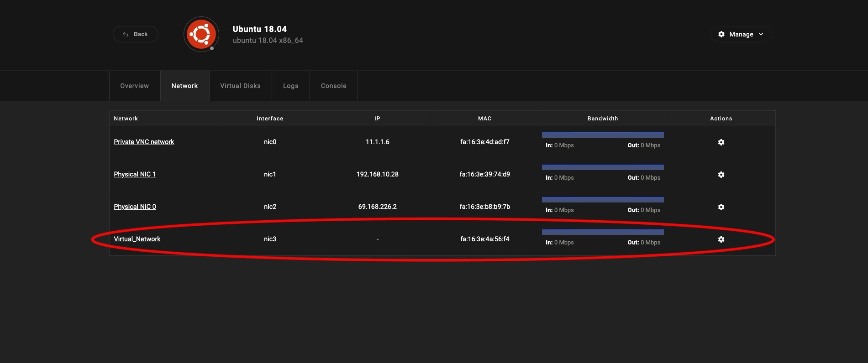This screenshot has width=868, height=363.
Task: Click the nic0 interface cell
Action: coord(270,142)
